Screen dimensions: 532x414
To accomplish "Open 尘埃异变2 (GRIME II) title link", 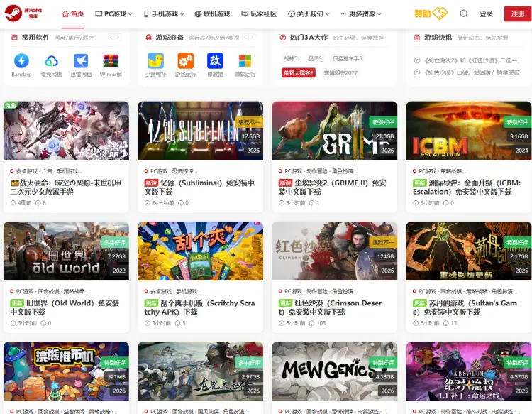I will 333,187.
